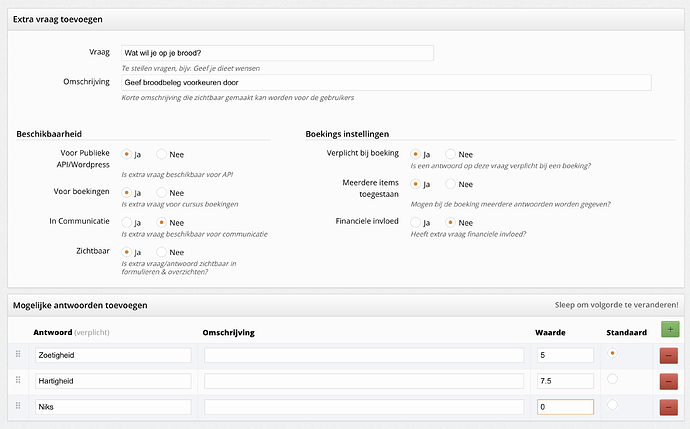Choose Ja for Financiele invloed

[x=415, y=222]
